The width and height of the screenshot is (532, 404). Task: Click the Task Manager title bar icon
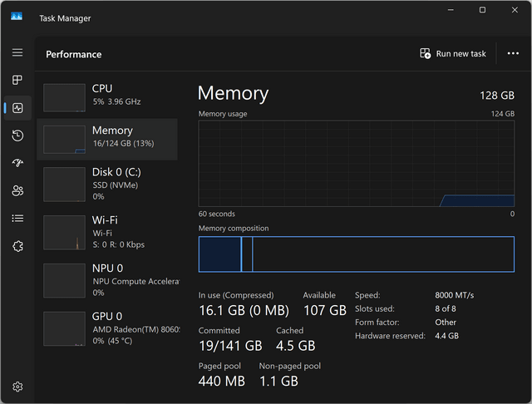(x=17, y=16)
